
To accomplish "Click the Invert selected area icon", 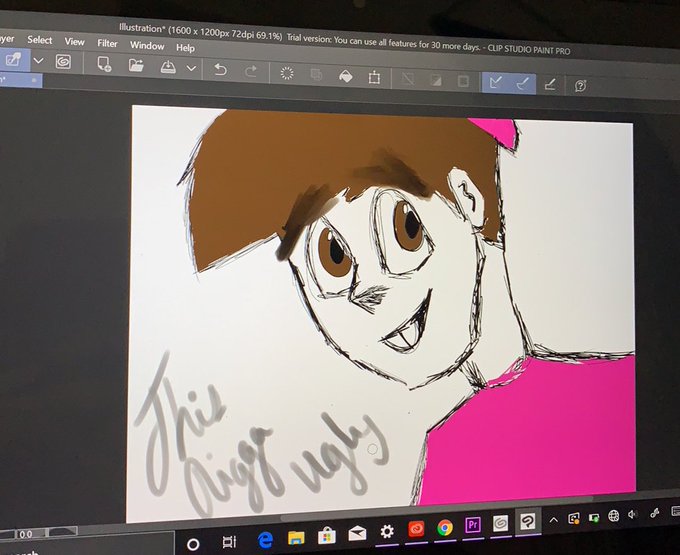I will 436,81.
